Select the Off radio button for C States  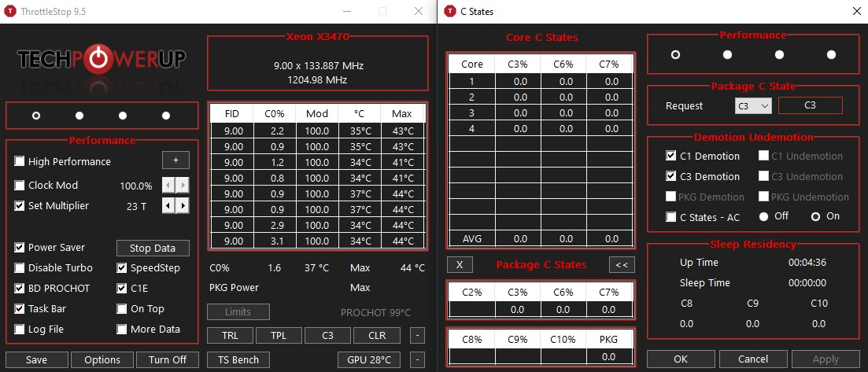coord(764,216)
